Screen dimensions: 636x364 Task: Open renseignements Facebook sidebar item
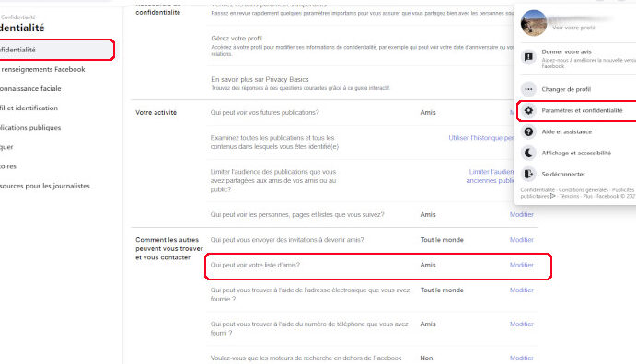tap(42, 69)
